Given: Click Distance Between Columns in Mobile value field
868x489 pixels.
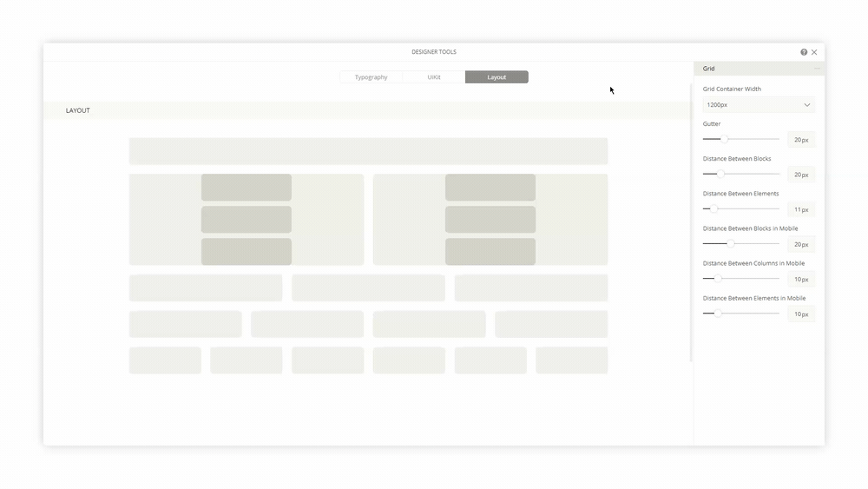Looking at the screenshot, I should click(x=800, y=279).
